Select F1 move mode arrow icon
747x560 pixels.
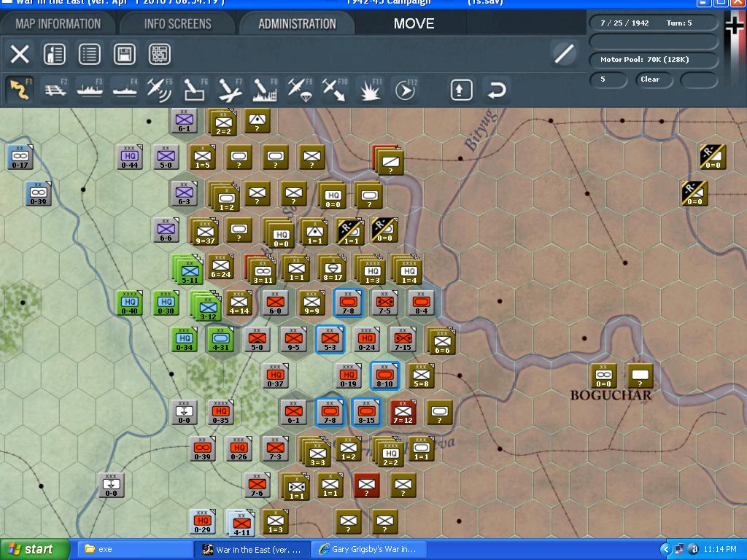coord(20,89)
